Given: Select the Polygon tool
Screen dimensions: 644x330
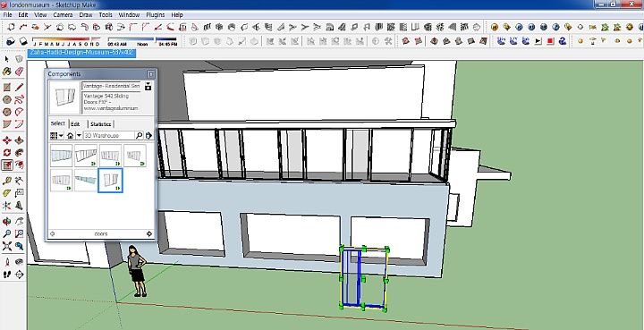Looking at the screenshot, I should 7,112.
